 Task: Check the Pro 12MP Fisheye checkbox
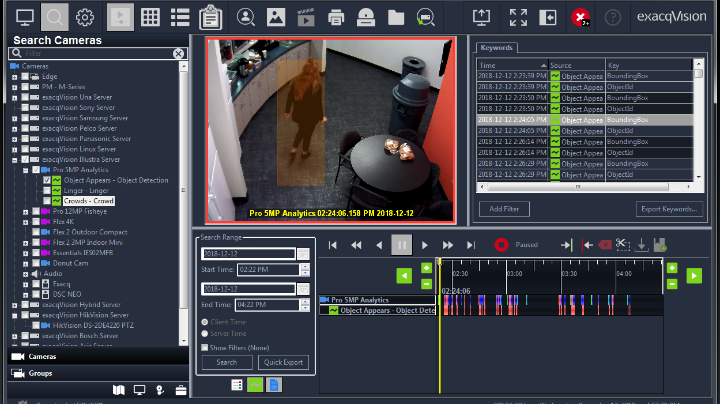(36, 211)
